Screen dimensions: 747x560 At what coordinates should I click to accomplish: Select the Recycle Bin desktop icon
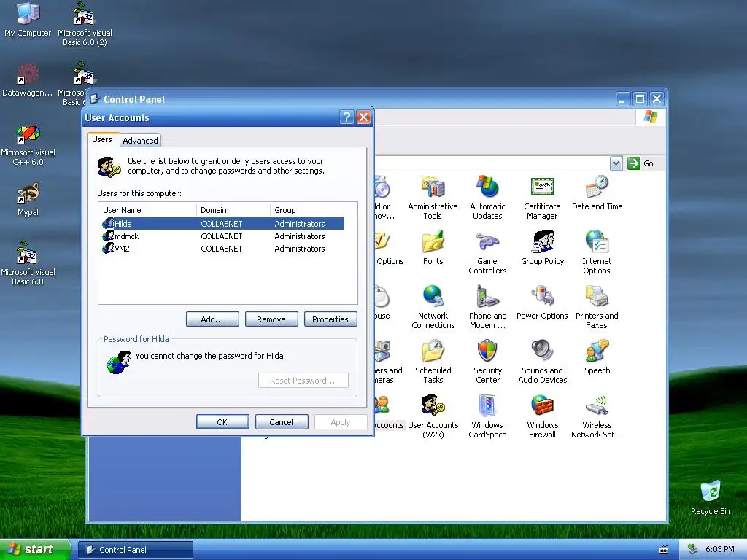(x=711, y=498)
